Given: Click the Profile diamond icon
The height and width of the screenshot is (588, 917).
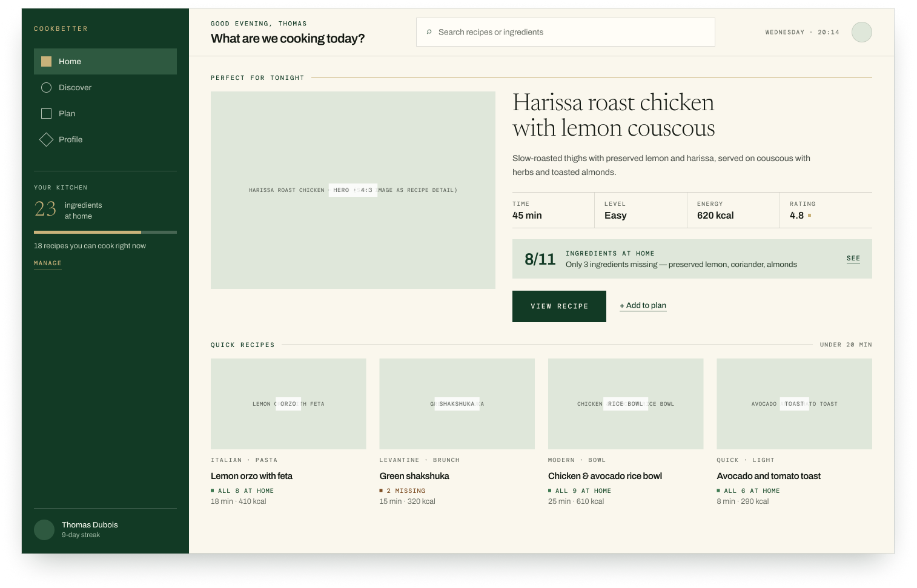Looking at the screenshot, I should [46, 139].
